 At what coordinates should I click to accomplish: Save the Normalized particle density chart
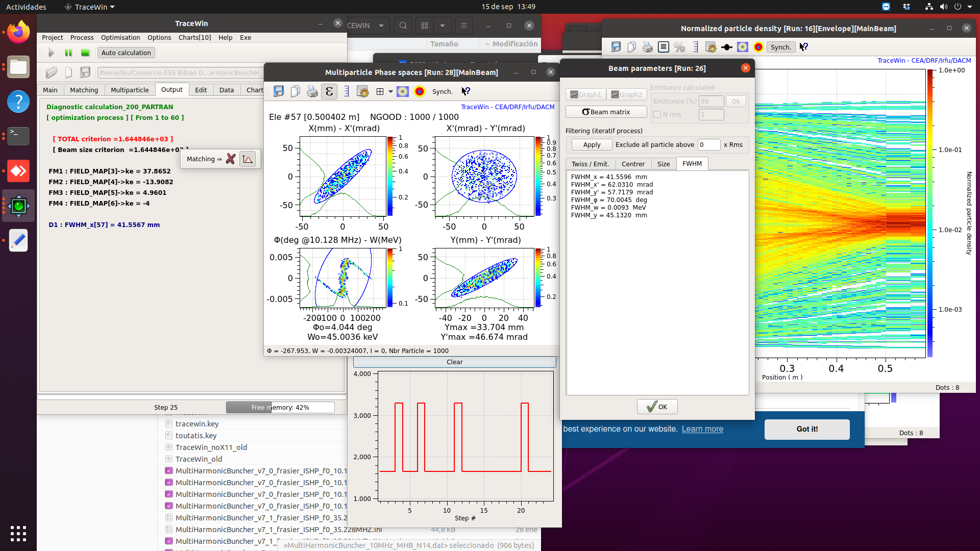(x=616, y=47)
